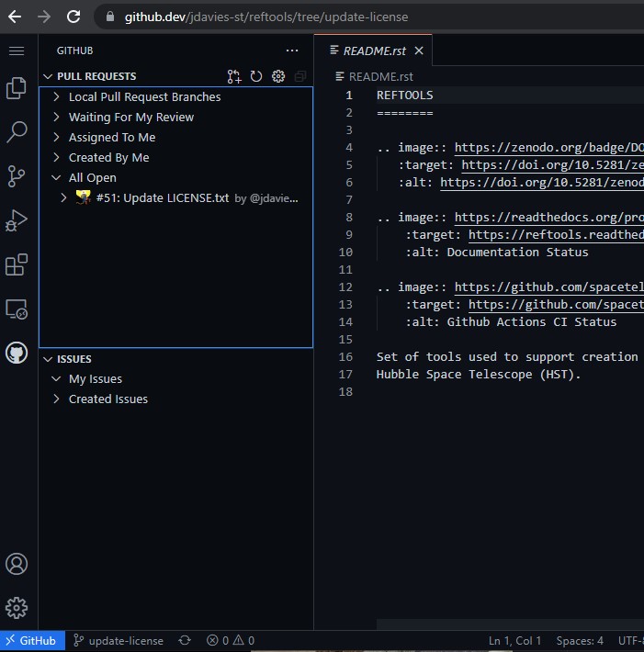The width and height of the screenshot is (644, 652).
Task: Open the Extensions view
Action: pos(17,264)
